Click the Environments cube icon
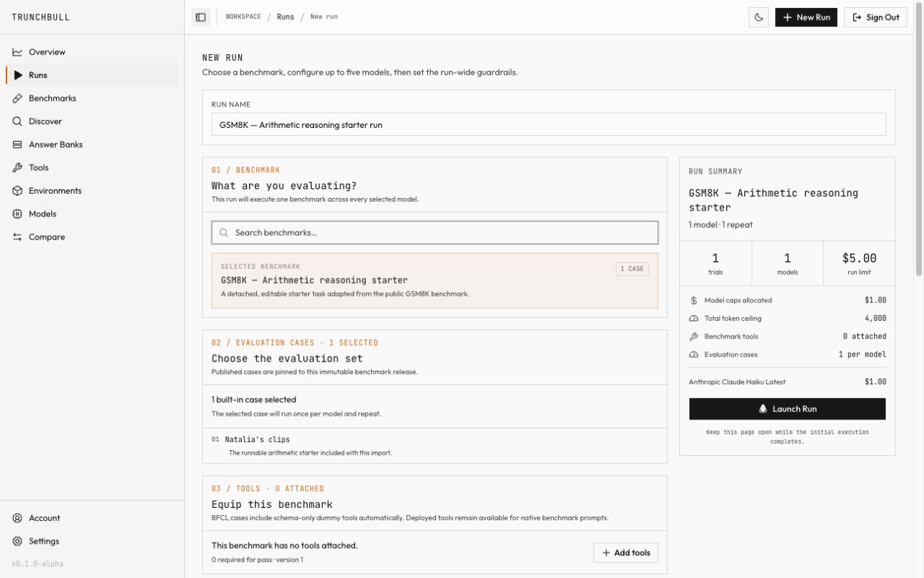Viewport: 924px width, 578px height. pos(18,191)
